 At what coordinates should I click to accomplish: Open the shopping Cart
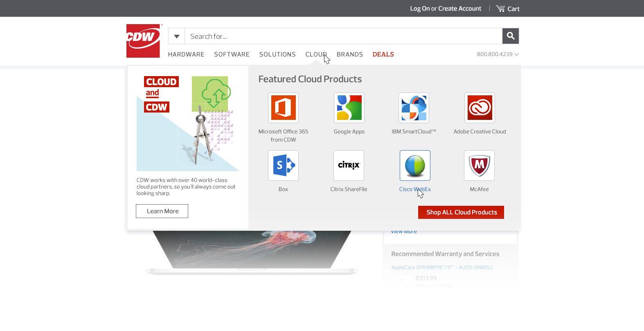click(508, 9)
